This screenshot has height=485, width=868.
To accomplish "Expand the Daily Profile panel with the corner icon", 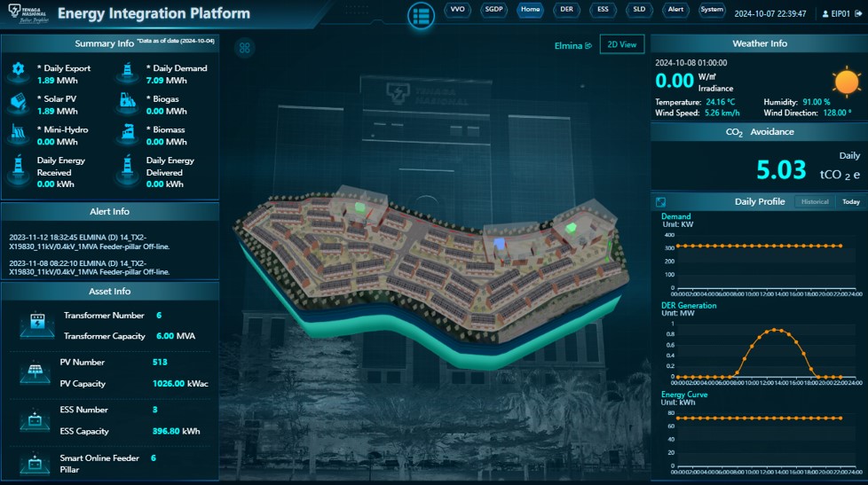I will [x=661, y=202].
